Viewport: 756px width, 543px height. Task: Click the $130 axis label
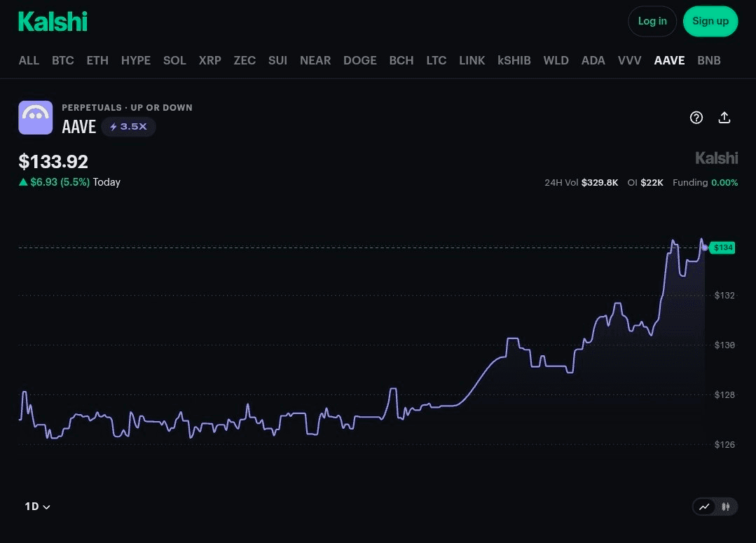(724, 345)
